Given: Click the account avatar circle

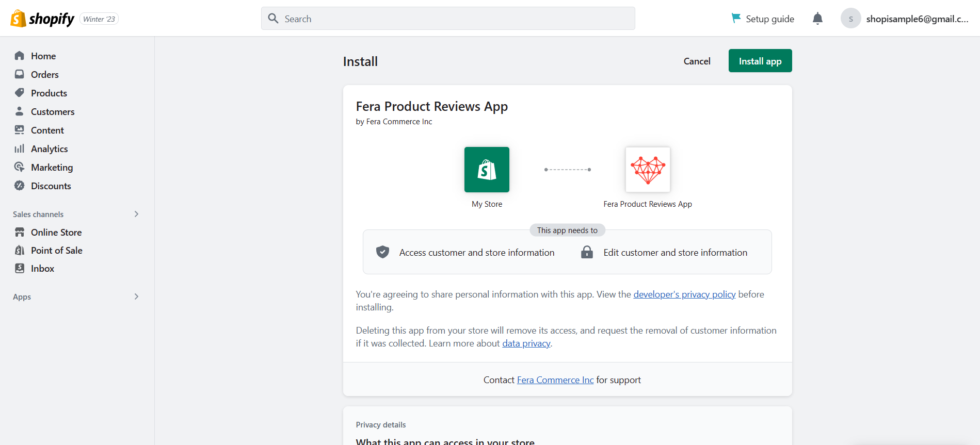Looking at the screenshot, I should [851, 19].
